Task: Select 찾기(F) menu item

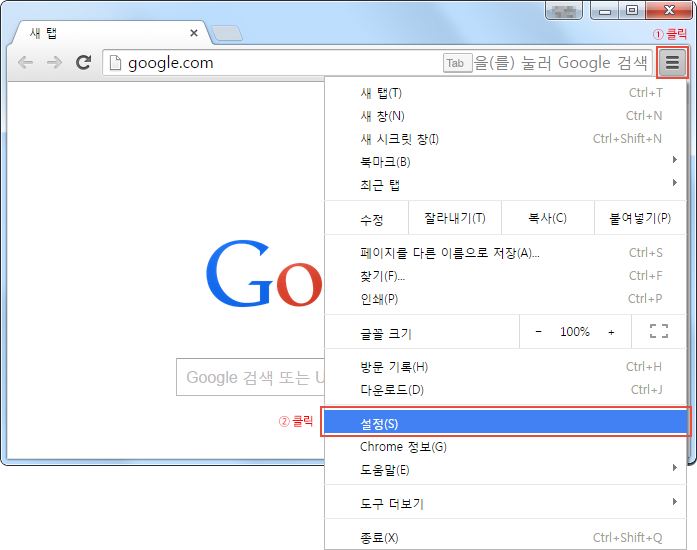Action: tap(505, 276)
